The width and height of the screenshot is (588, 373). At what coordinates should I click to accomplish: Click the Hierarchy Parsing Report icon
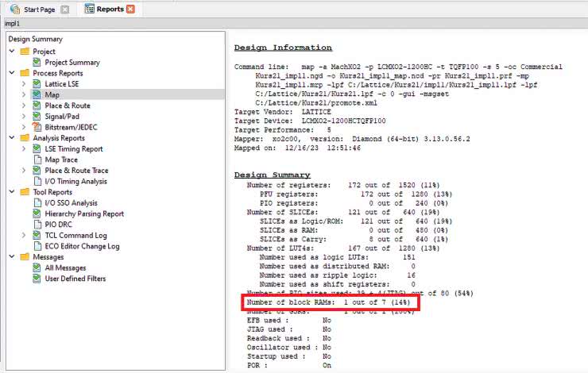coord(37,213)
